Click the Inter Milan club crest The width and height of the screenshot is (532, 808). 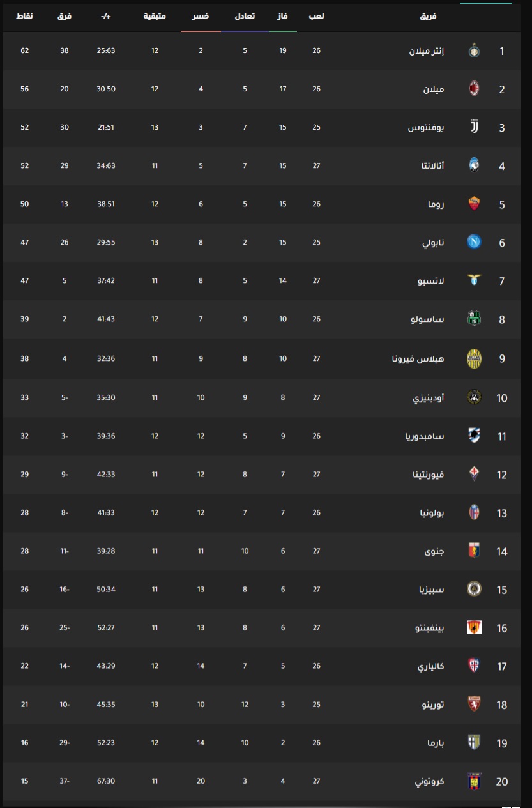[474, 50]
